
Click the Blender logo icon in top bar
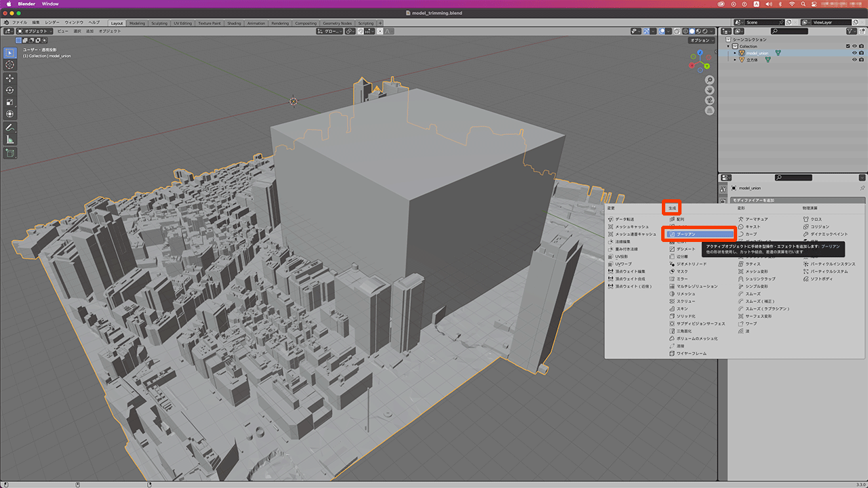pyautogui.click(x=7, y=22)
